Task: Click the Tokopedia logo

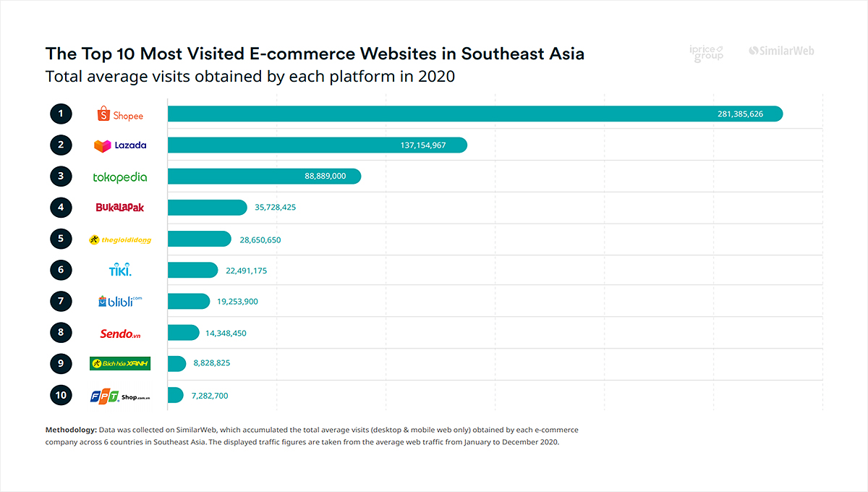Action: pyautogui.click(x=120, y=177)
